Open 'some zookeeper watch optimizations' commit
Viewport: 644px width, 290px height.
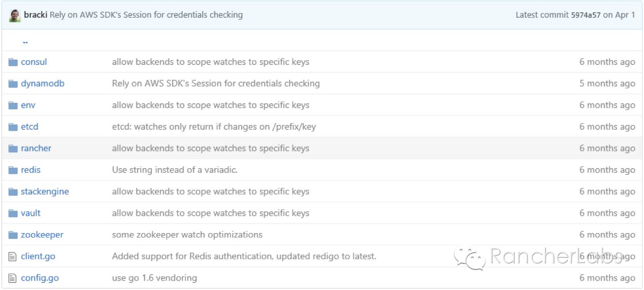point(187,235)
